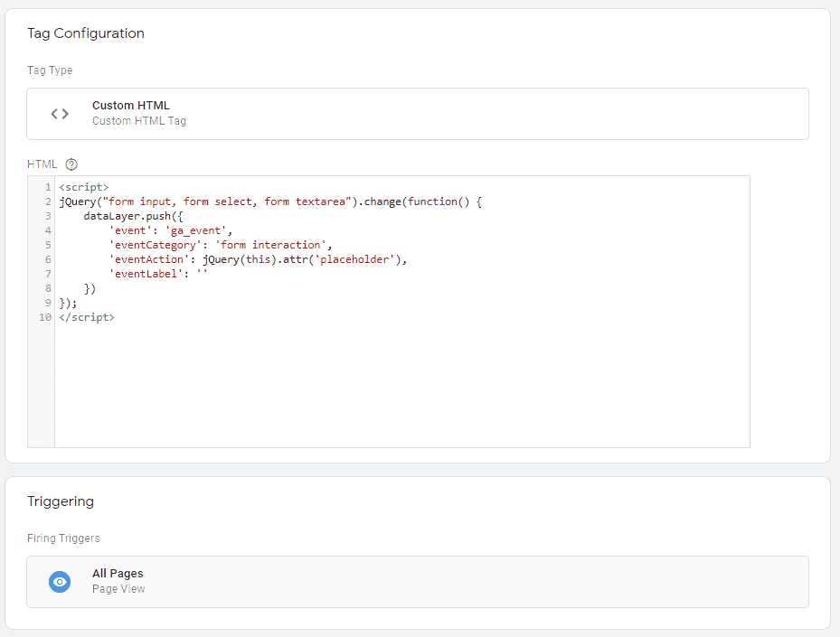Place cursor on opening script tag line
Image resolution: width=840 pixels, height=637 pixels.
coord(84,187)
